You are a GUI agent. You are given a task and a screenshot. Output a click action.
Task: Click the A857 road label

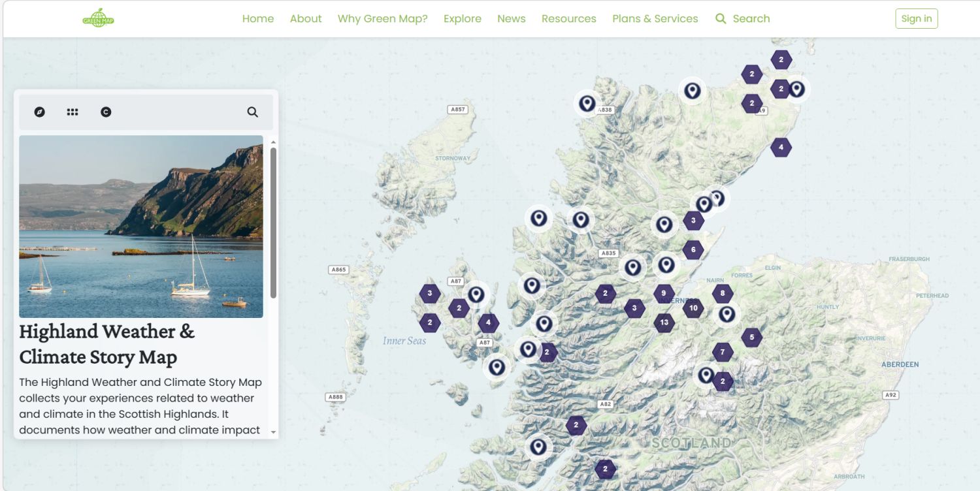pos(458,109)
